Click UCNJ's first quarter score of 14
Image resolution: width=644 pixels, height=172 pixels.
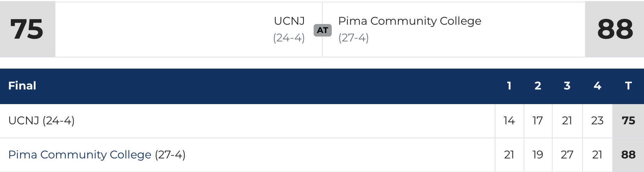pos(509,120)
